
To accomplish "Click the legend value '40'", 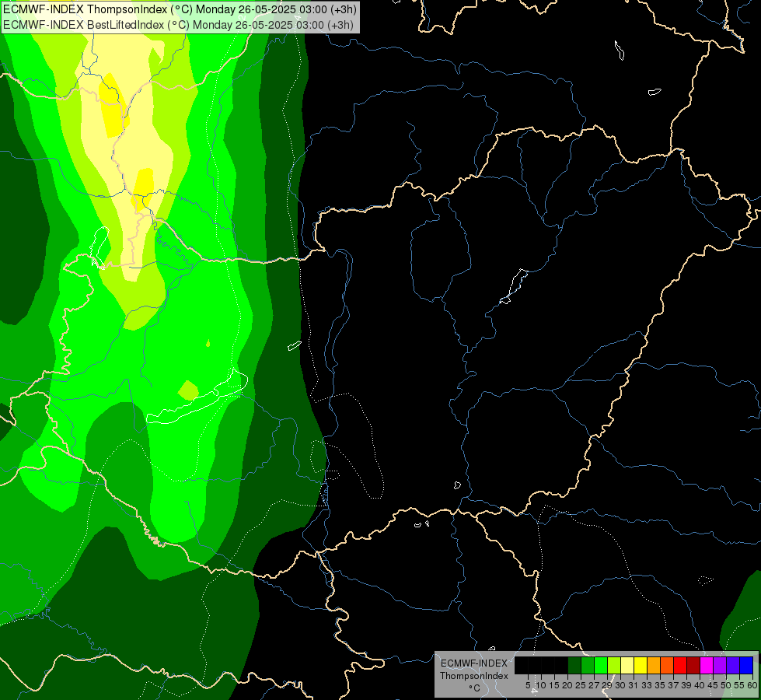I will 700,685.
